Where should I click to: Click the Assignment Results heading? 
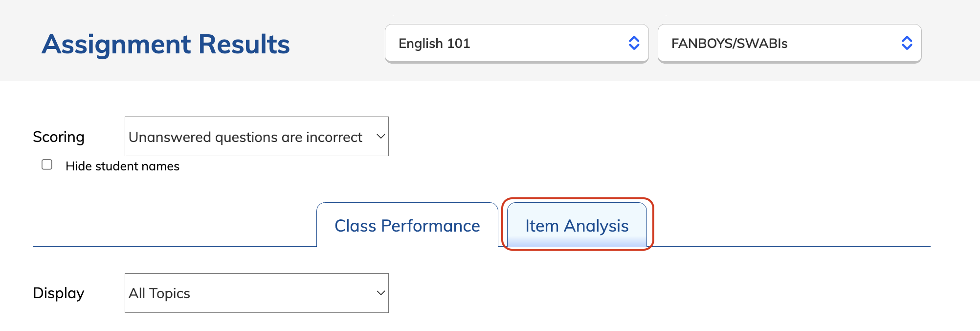166,44
